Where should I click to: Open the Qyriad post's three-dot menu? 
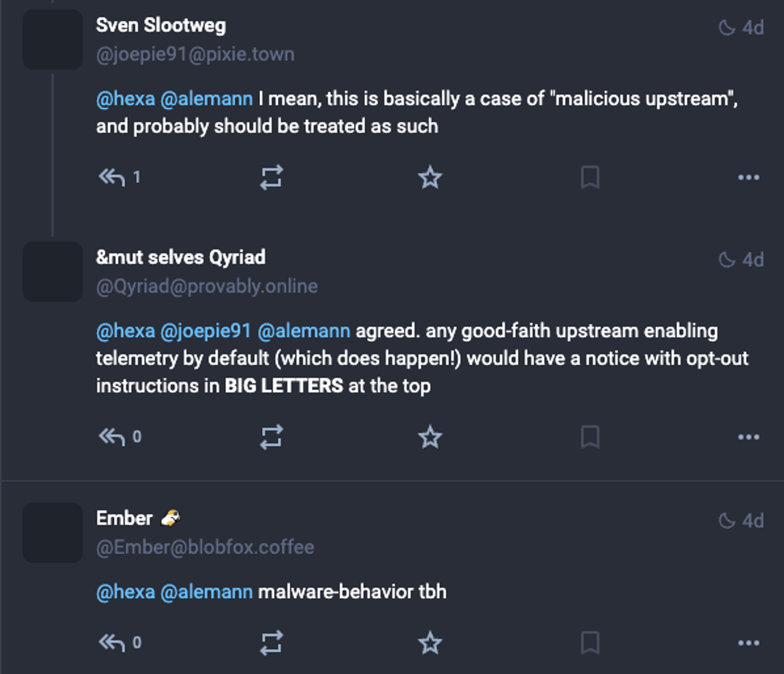tap(749, 436)
